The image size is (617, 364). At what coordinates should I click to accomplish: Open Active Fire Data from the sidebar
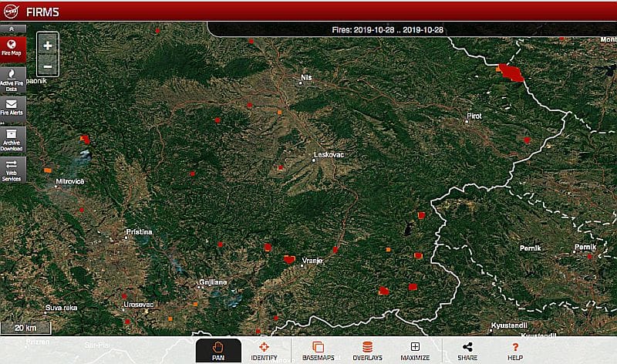pyautogui.click(x=12, y=79)
